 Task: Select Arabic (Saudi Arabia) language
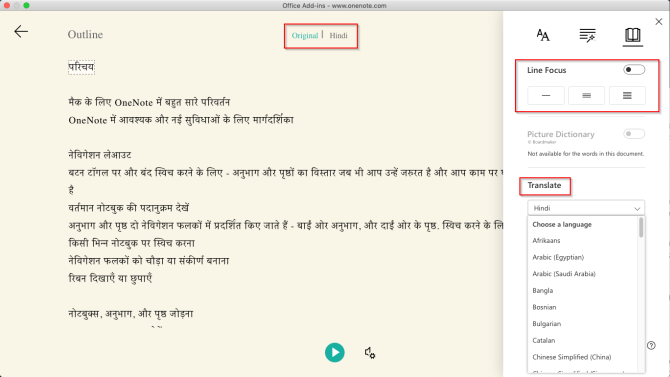click(564, 274)
